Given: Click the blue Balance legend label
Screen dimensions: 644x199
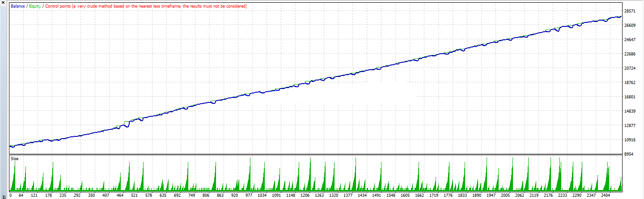Looking at the screenshot, I should pyautogui.click(x=18, y=6).
